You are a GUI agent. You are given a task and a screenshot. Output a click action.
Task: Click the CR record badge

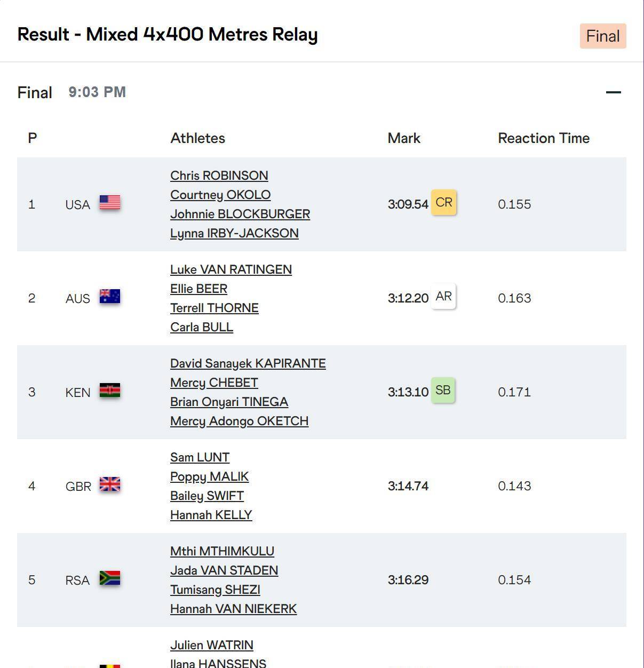click(443, 203)
